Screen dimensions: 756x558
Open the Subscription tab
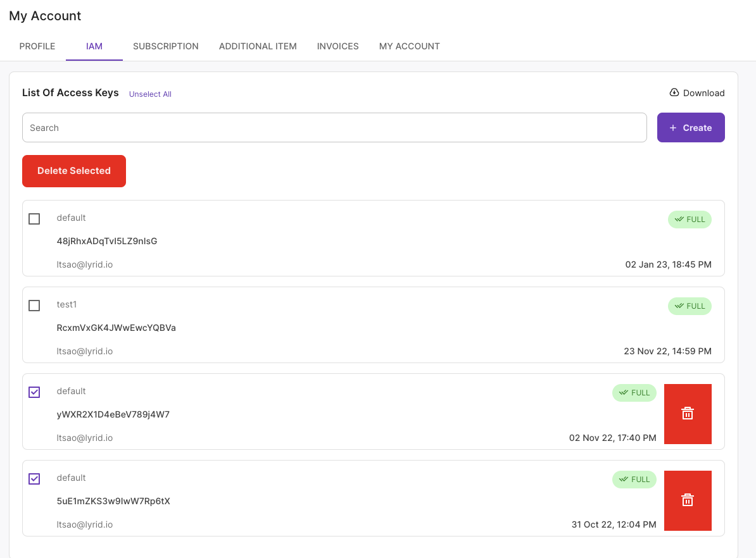tap(166, 46)
